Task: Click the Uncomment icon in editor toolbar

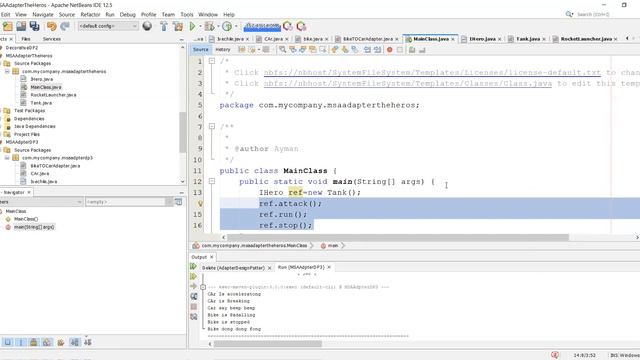Action: (x=422, y=50)
